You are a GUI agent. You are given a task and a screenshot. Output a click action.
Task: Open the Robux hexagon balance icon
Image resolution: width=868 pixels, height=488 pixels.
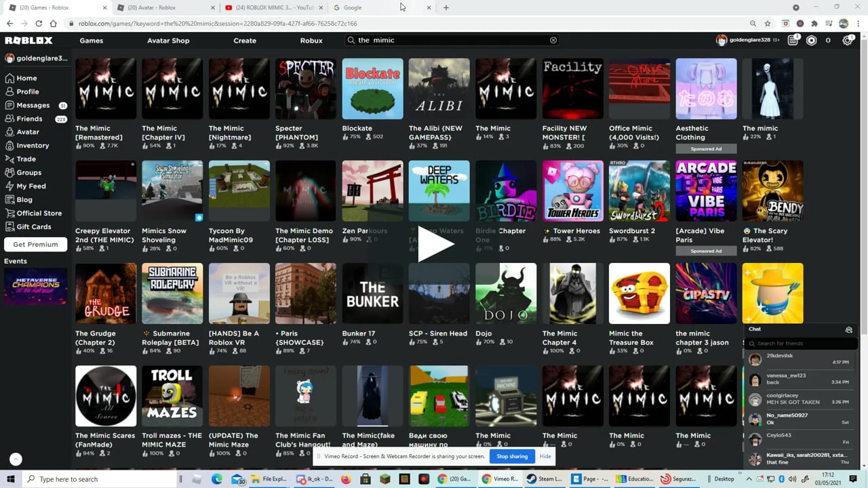812,41
